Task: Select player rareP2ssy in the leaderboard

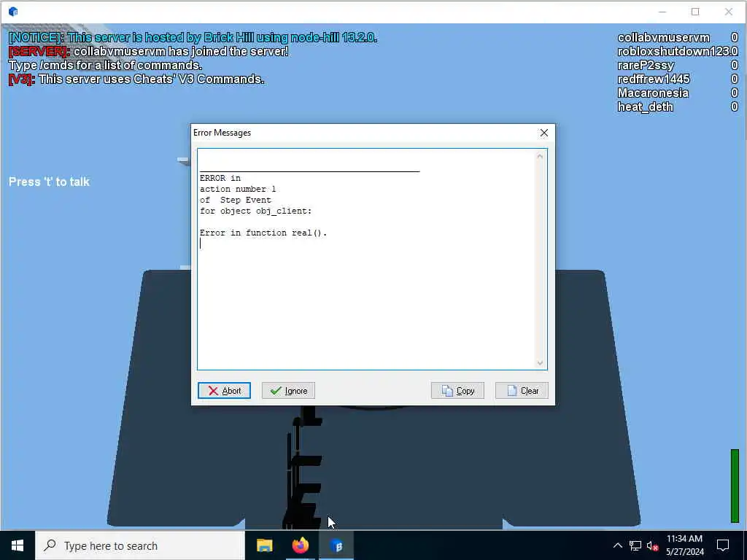Action: coord(646,65)
